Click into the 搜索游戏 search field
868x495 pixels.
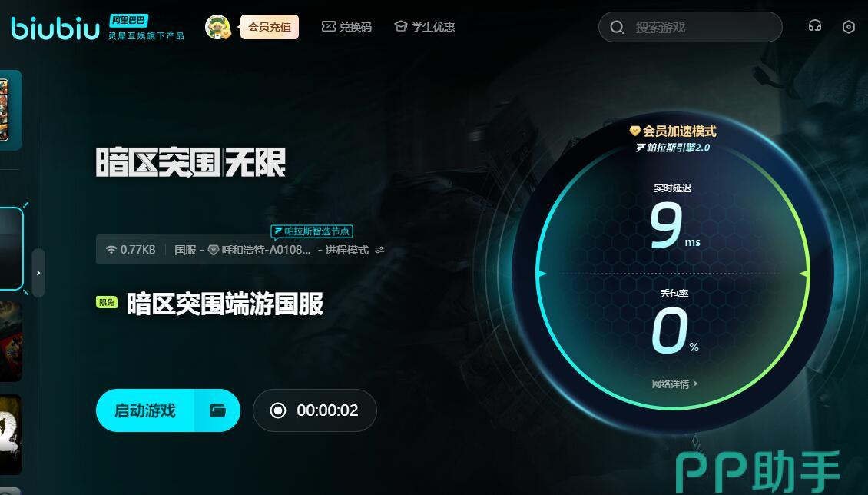click(x=691, y=27)
